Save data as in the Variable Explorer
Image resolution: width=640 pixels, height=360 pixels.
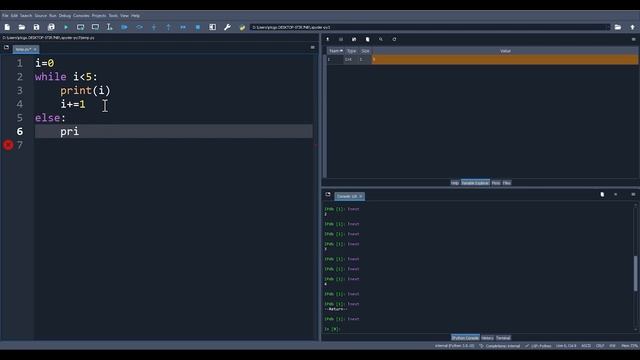point(354,39)
